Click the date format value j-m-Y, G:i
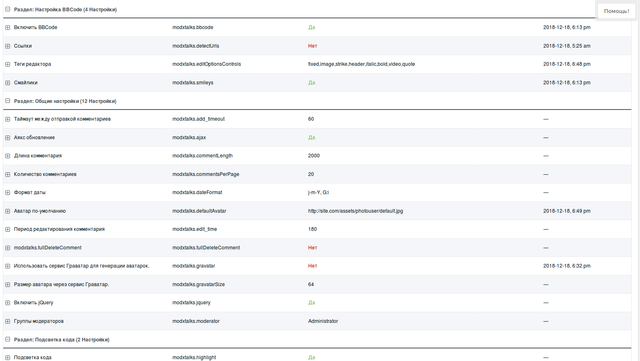Screen dimensions: 640x361 (318, 192)
